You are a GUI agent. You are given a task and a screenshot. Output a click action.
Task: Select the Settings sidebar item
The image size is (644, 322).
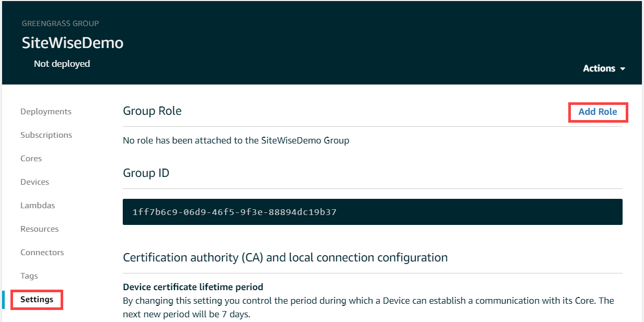click(x=37, y=300)
